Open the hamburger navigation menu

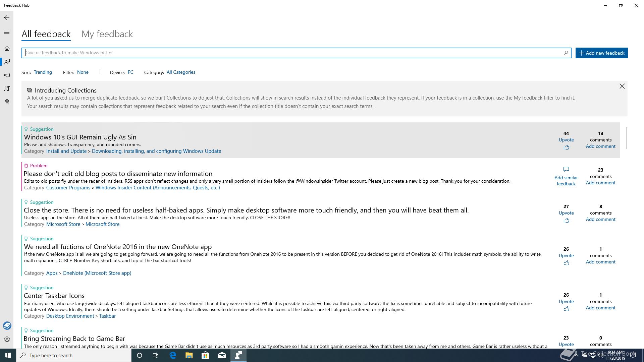click(x=7, y=33)
